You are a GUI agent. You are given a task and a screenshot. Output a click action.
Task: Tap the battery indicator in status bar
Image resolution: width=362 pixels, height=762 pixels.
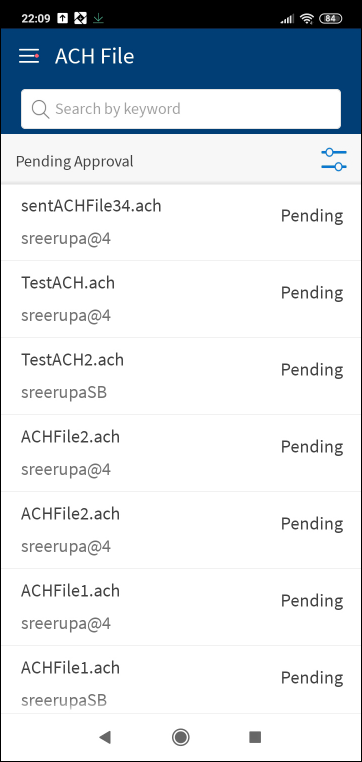(330, 18)
